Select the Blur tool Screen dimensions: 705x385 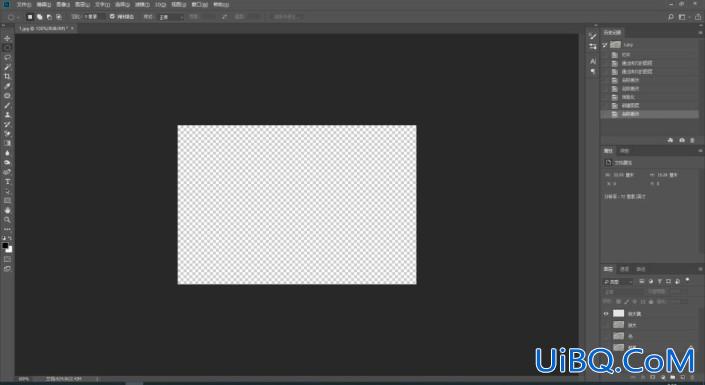(7, 153)
